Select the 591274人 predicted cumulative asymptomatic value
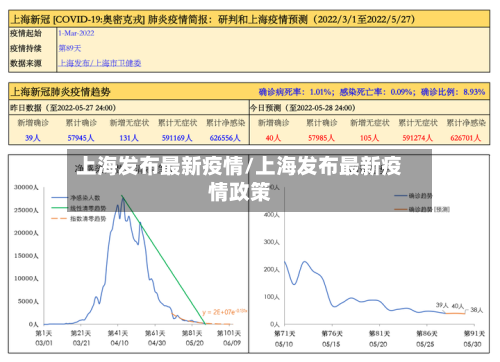Screen dimensions: 500x362 click(418, 138)
